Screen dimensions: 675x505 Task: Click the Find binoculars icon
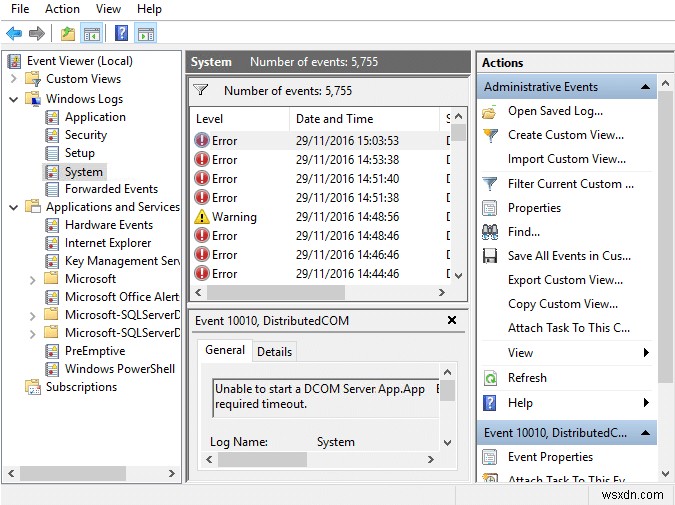coord(490,232)
